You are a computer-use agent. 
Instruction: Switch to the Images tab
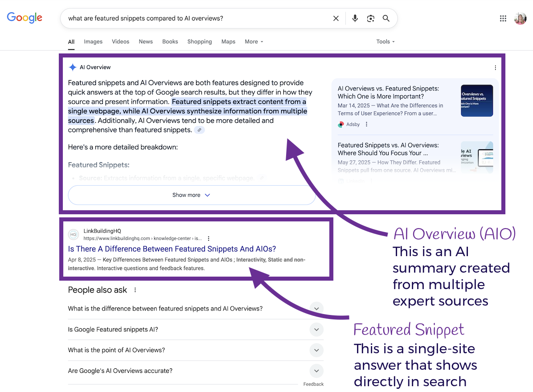coord(93,41)
